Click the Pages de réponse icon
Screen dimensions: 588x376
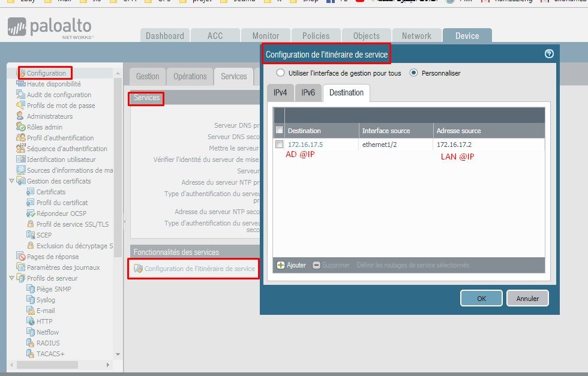click(21, 257)
